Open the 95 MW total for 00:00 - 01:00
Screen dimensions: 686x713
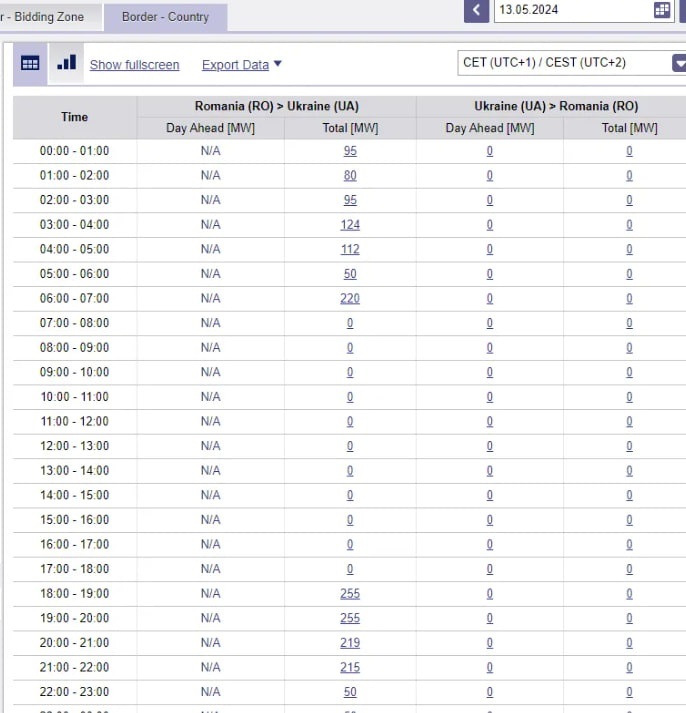pyautogui.click(x=350, y=151)
